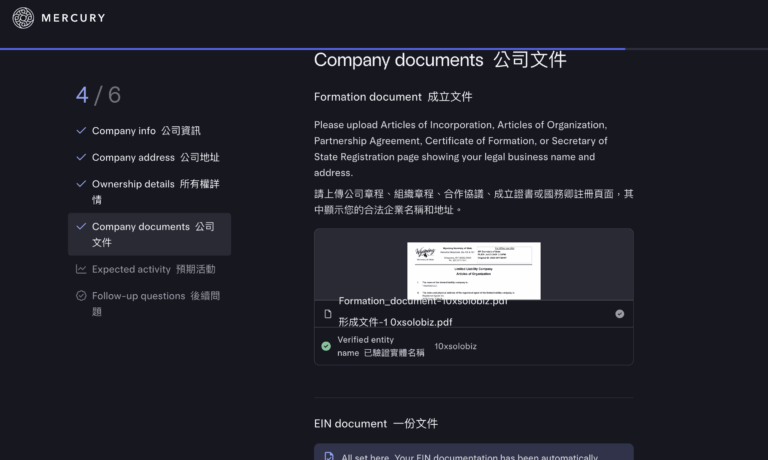Select the highlighted Company documents step
The height and width of the screenshot is (460, 768).
point(152,234)
